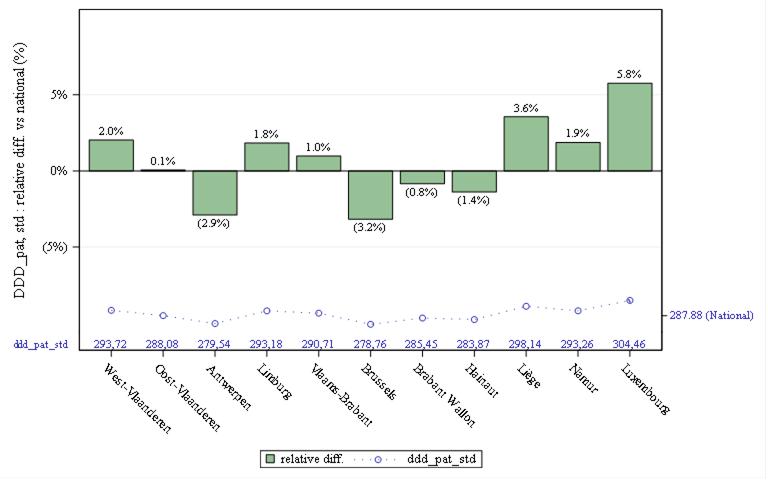Click the Luxembourg 5.8% bar
The width and height of the screenshot is (768, 480).
(x=629, y=127)
